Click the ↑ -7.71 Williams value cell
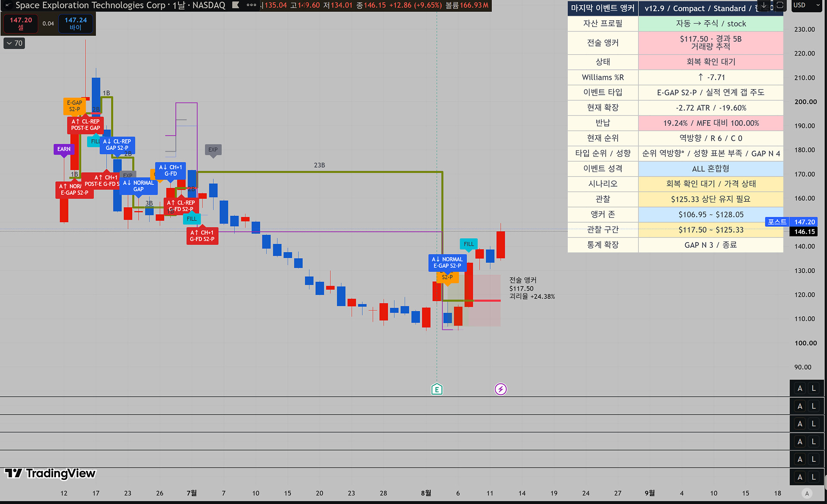This screenshot has height=504, width=827. 711,78
